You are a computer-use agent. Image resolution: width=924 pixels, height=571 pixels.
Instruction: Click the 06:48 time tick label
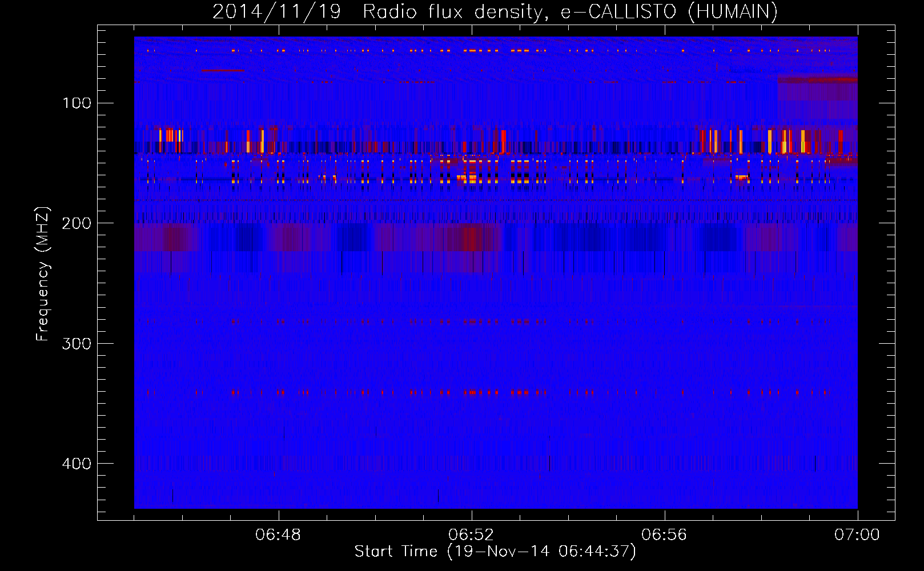pyautogui.click(x=278, y=535)
